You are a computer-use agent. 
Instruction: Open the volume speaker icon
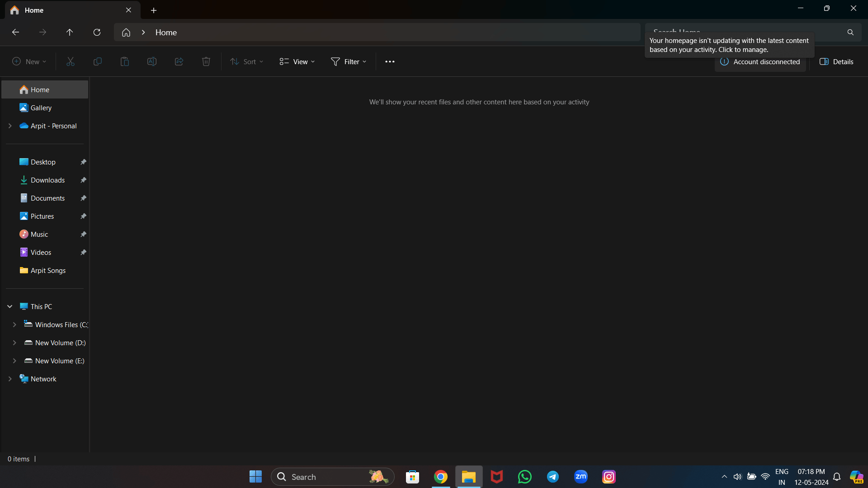coord(737,477)
